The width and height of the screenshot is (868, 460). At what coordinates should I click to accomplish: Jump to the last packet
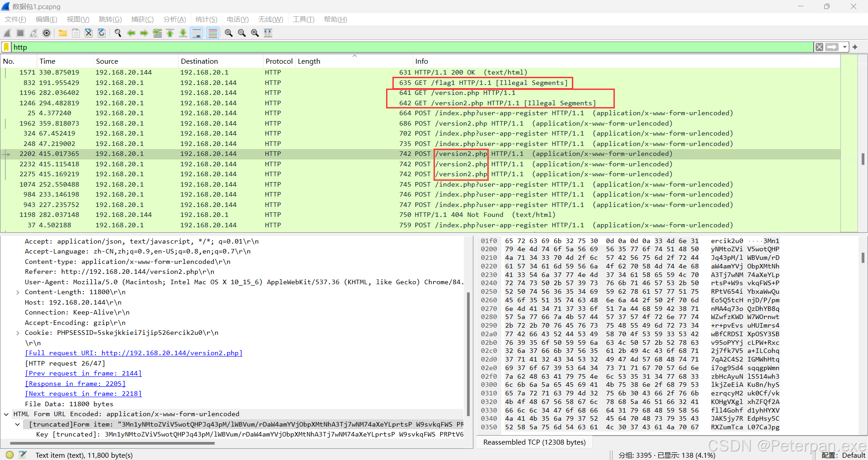click(183, 33)
